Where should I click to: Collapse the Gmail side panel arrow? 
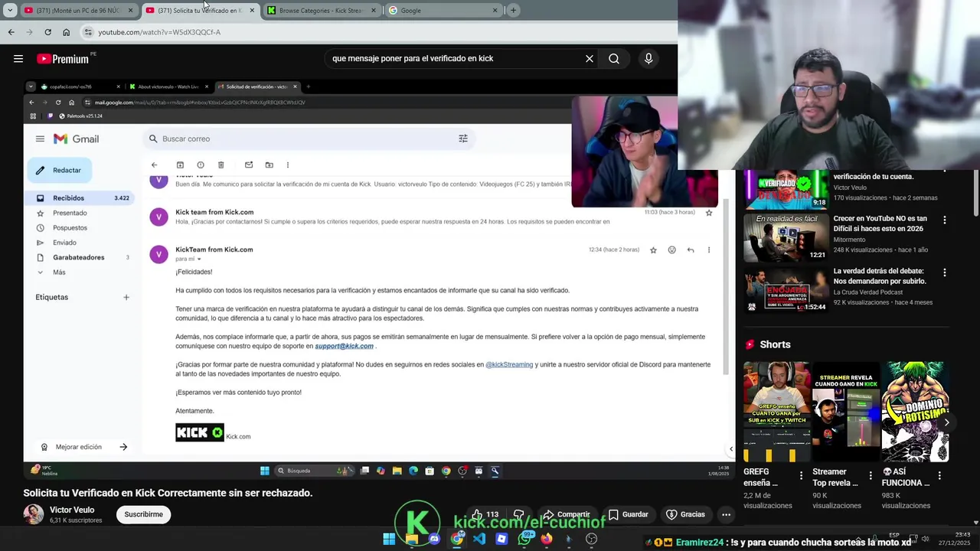(x=731, y=449)
